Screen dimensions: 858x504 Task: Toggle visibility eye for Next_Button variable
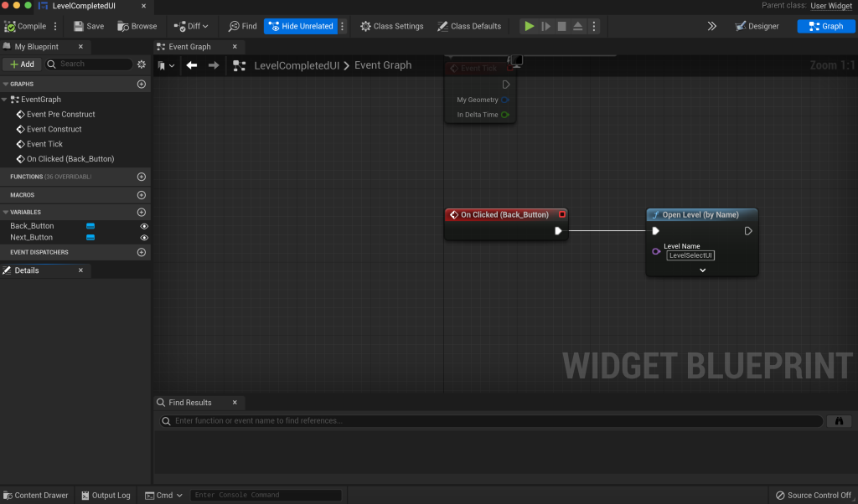pyautogui.click(x=144, y=238)
